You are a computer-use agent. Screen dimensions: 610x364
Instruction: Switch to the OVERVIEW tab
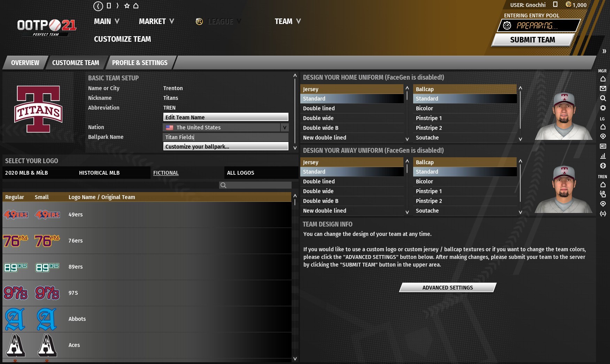pyautogui.click(x=25, y=63)
